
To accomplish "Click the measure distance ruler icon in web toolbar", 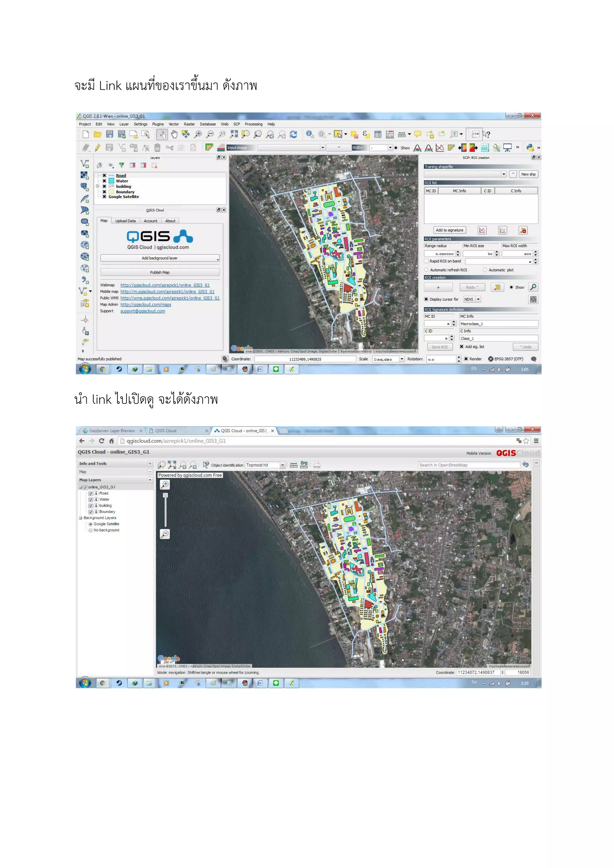I will coord(294,465).
